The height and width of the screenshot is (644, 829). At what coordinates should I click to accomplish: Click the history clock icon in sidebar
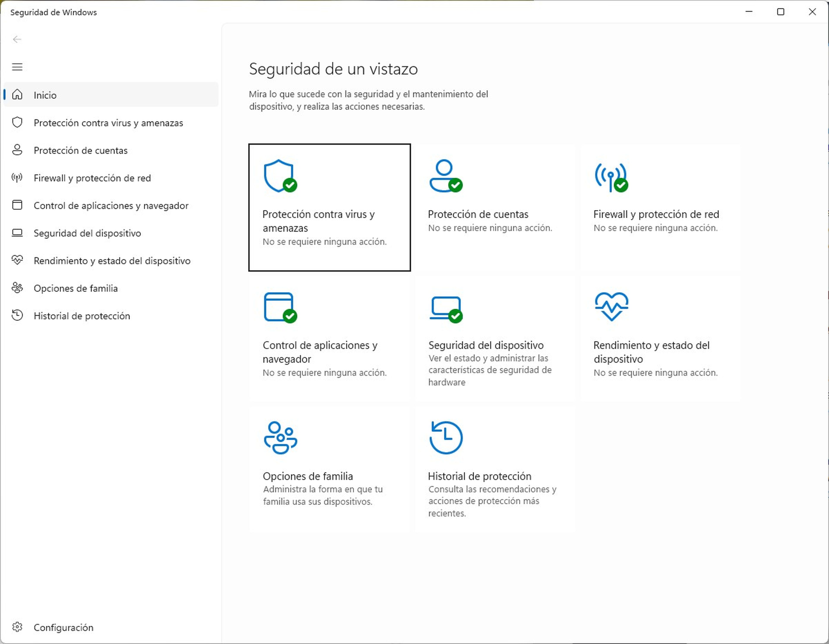pos(17,315)
